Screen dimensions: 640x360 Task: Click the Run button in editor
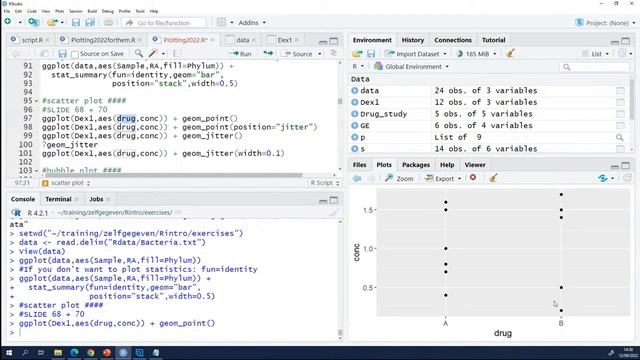240,53
